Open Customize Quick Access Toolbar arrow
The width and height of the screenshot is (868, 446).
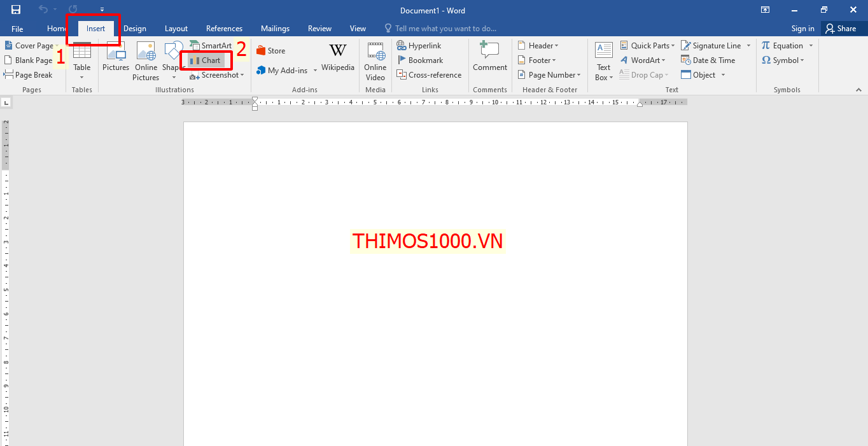(102, 10)
